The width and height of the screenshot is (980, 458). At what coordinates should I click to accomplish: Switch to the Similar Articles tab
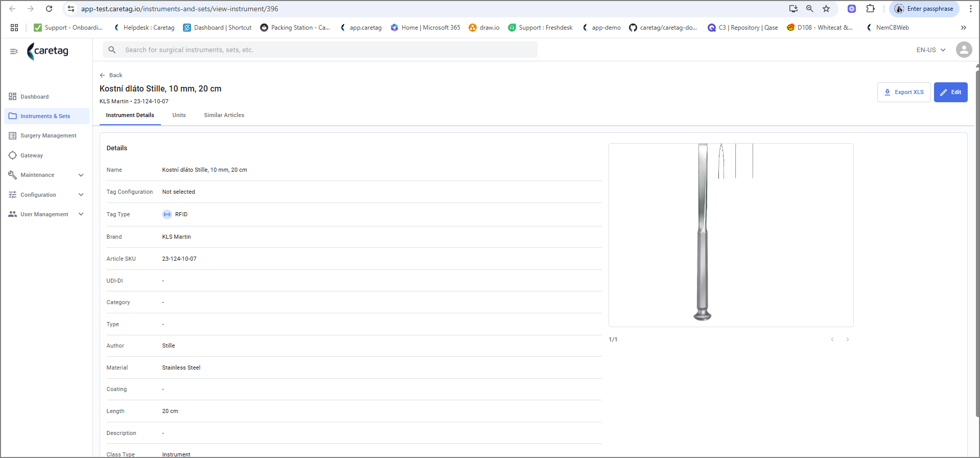224,115
